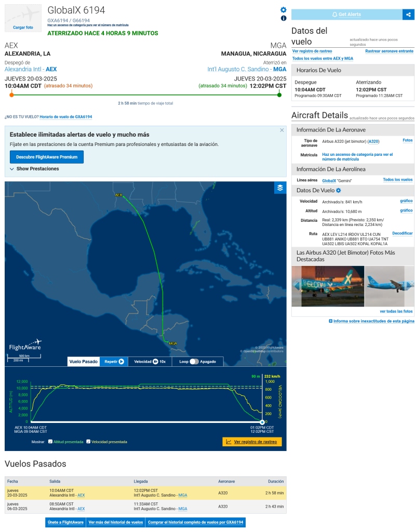Click Descubre FlightAware Premium button
The width and height of the screenshot is (415, 532).
47,157
